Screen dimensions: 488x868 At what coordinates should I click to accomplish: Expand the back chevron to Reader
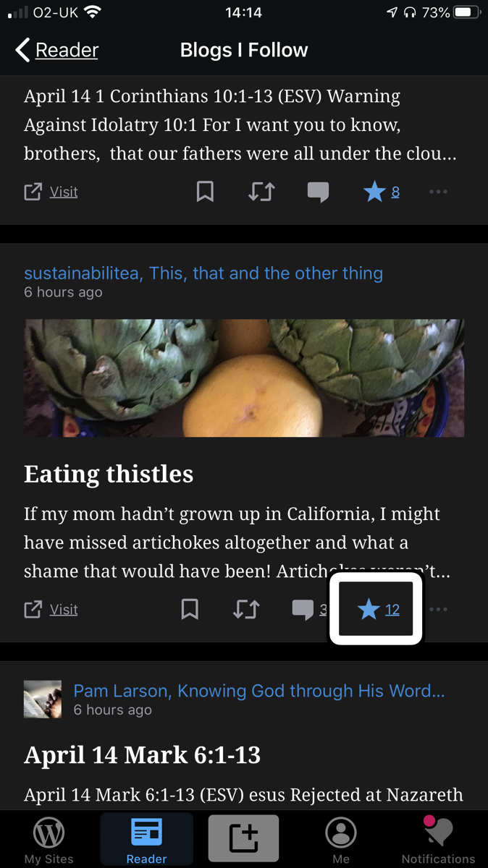click(21, 49)
